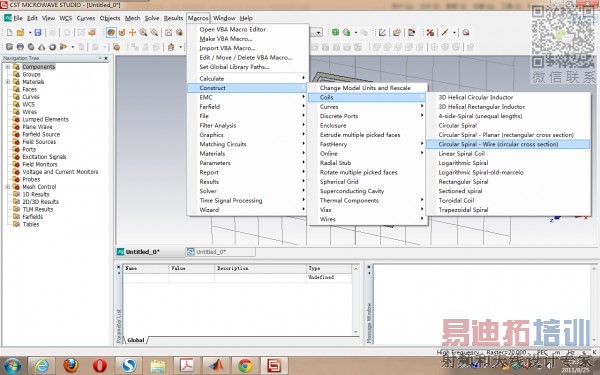Select the Pan view cross-arrow tool
Viewport: 600px width, 375px height.
(x=132, y=33)
